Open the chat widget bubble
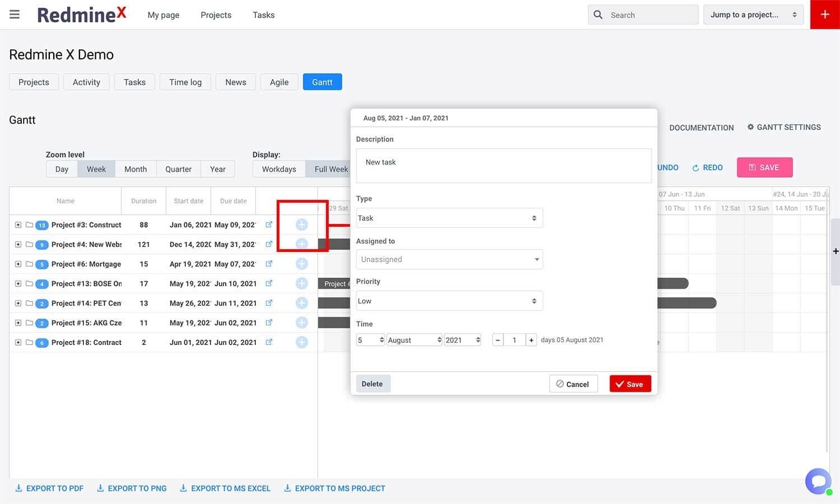This screenshot has width=840, height=504. click(818, 480)
